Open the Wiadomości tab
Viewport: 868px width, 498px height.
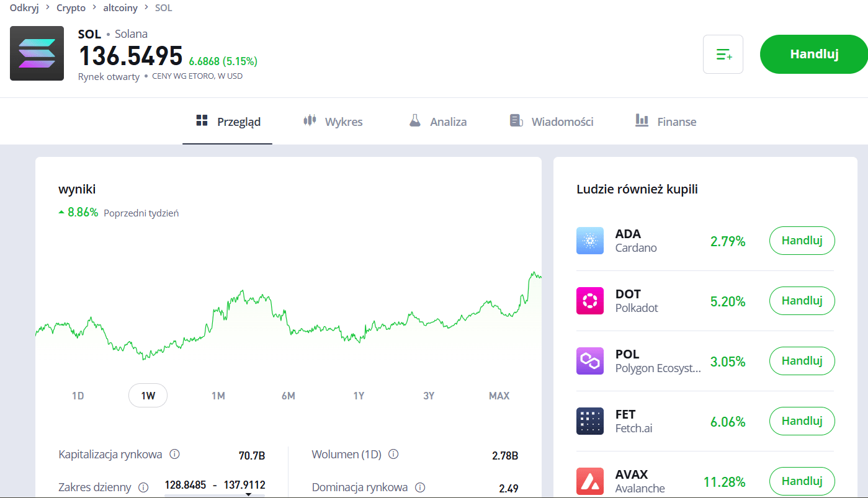[x=552, y=122]
